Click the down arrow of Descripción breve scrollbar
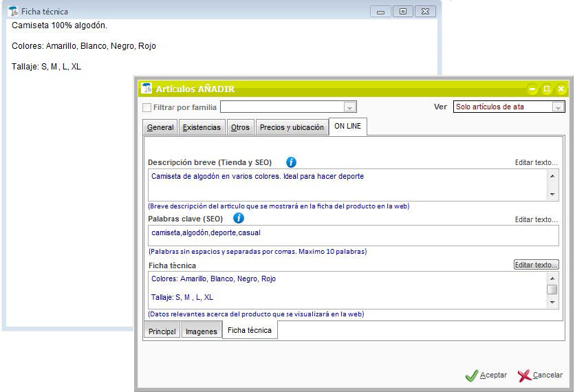 [x=552, y=195]
